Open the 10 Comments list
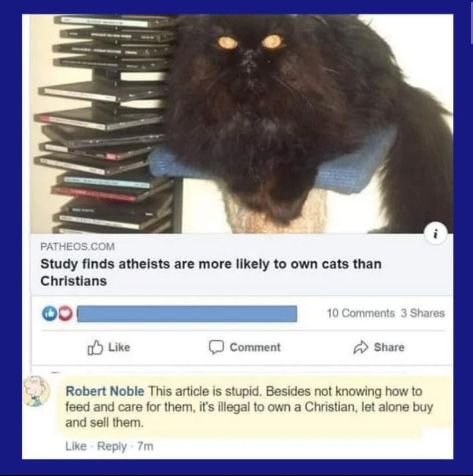The width and height of the screenshot is (473, 476). pos(361,313)
